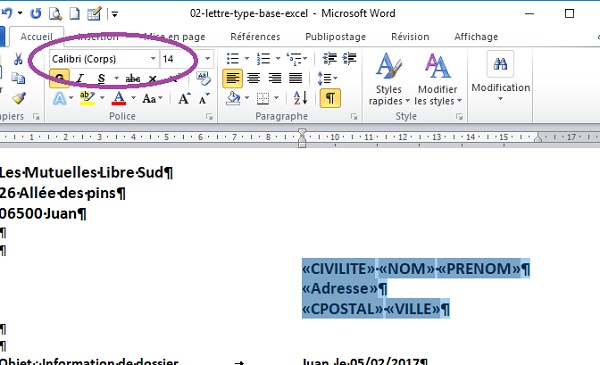
Task: Toggle show/hide paragraph marks ¶
Action: (x=330, y=98)
